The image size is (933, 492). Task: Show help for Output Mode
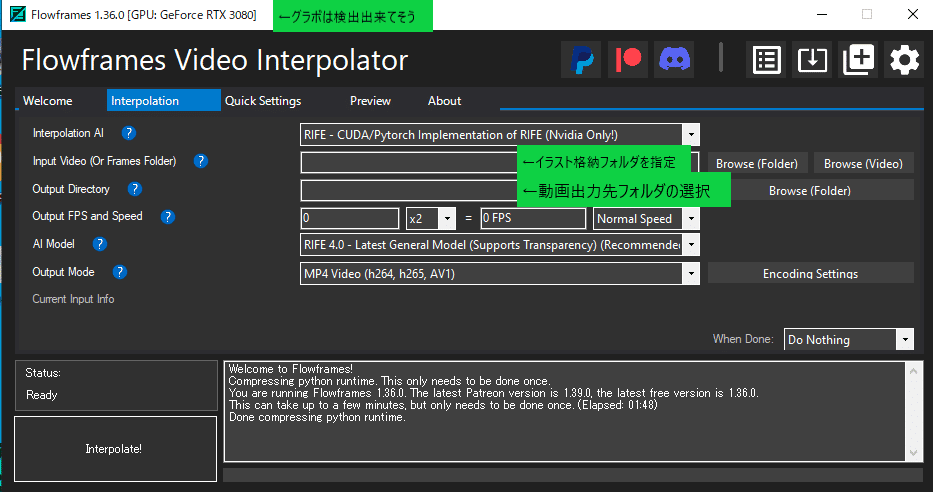coord(120,272)
